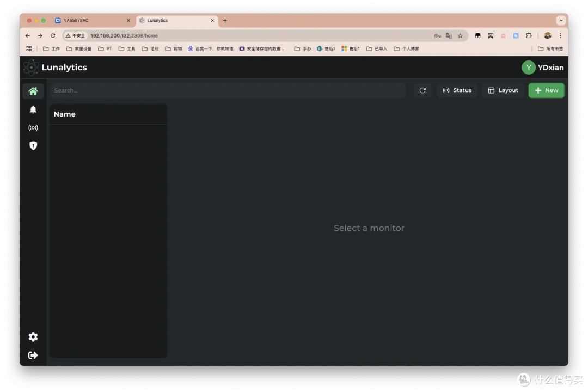The height and width of the screenshot is (392, 588).
Task: Open the 论坛 bookmark folder
Action: tap(150, 49)
